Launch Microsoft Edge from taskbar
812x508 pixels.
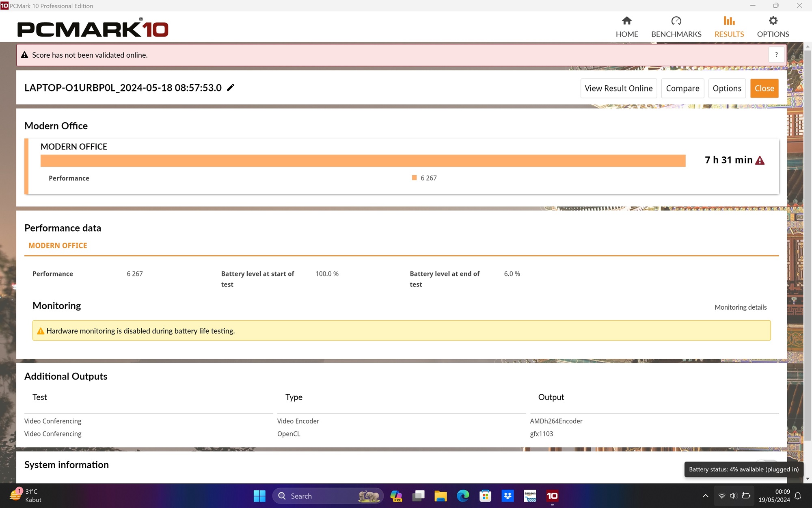(463, 496)
